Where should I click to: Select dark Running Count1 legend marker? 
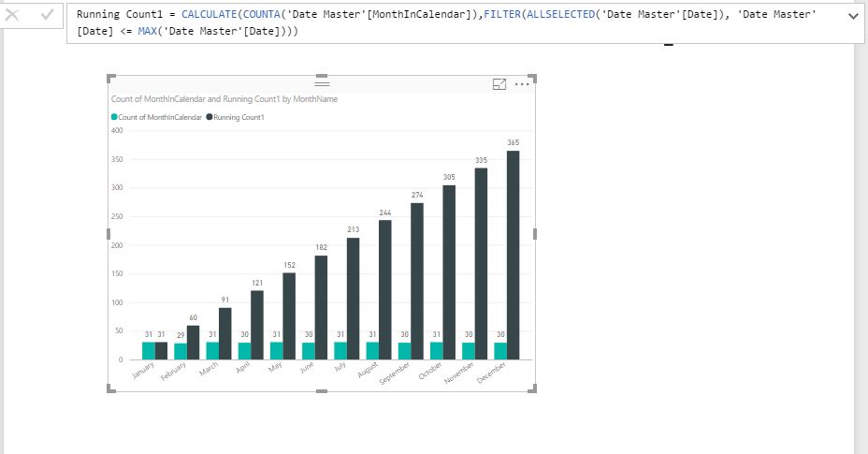(210, 117)
